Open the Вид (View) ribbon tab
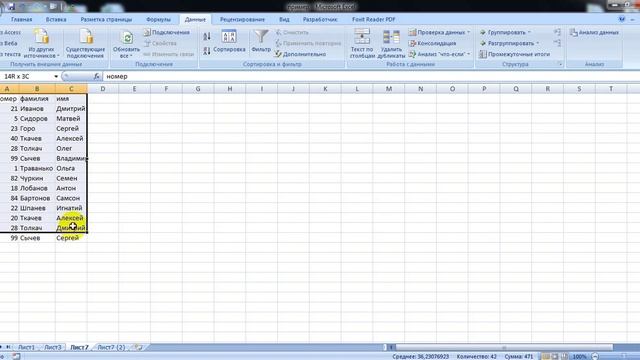 284,19
